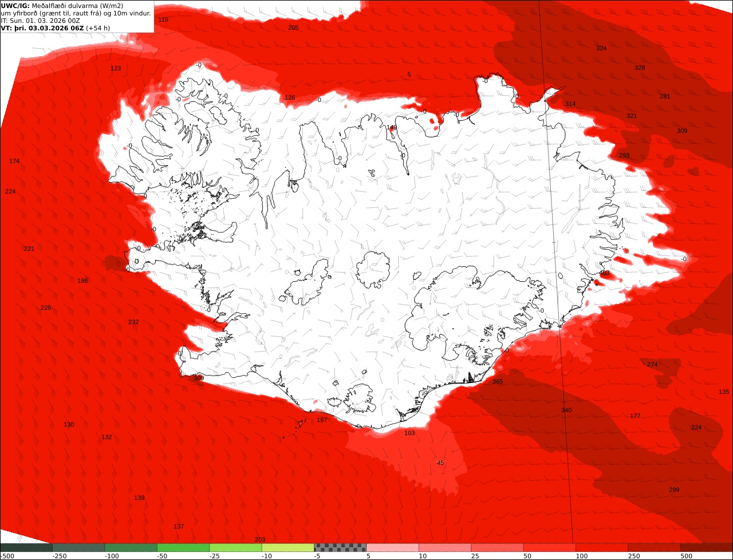Click the flux value '126' on the north coast
Image resolution: width=733 pixels, height=560 pixels.
[290, 98]
